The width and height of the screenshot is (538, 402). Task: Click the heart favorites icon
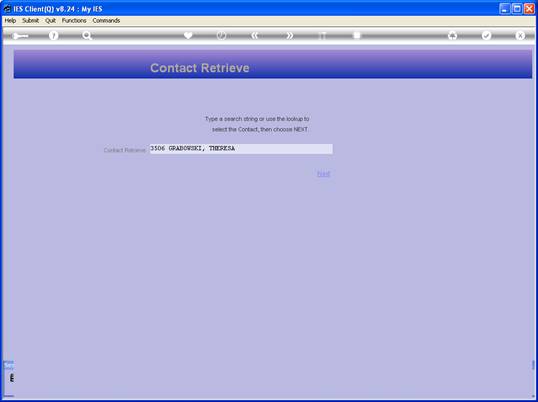coord(188,35)
